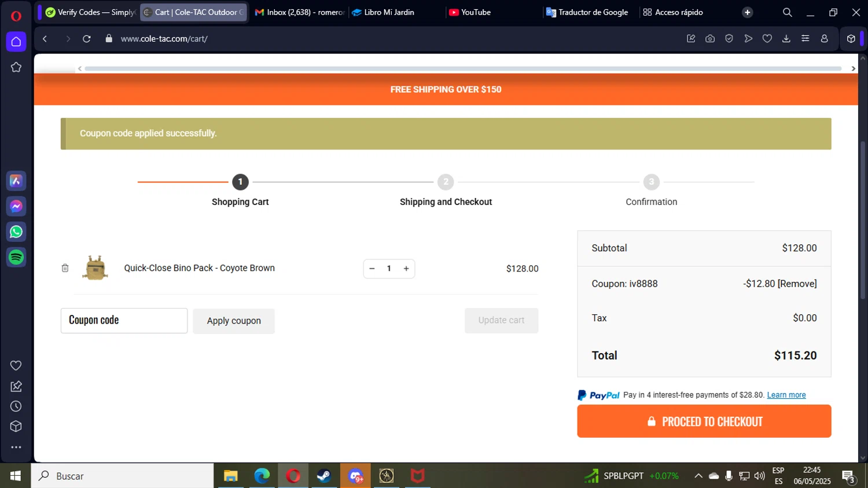Open the Opera main menu logo
Viewport: 868px width, 488px height.
pyautogui.click(x=16, y=16)
